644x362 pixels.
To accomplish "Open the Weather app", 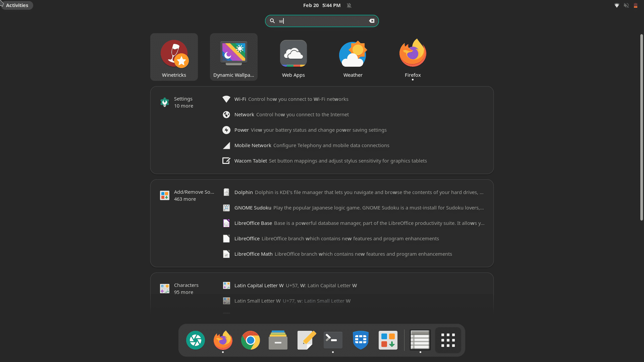I will click(x=353, y=57).
